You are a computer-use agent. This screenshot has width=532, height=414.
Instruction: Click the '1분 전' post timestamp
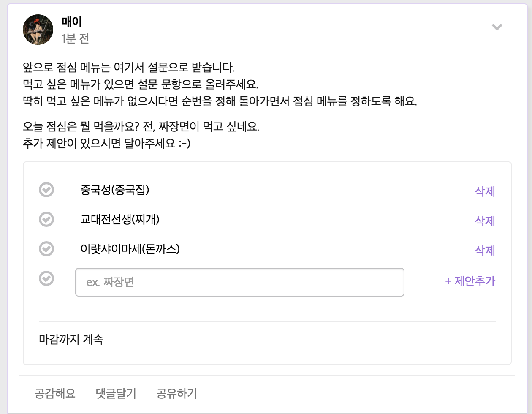75,38
